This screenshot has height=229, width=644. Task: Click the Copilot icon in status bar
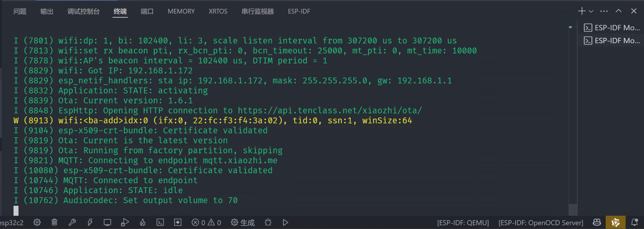[597, 222]
